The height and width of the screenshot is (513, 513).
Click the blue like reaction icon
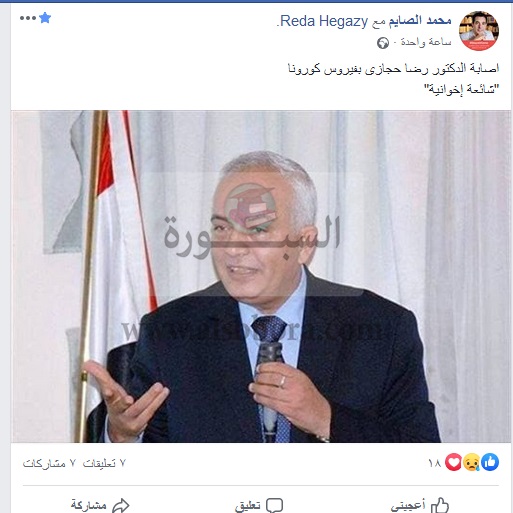click(x=490, y=462)
